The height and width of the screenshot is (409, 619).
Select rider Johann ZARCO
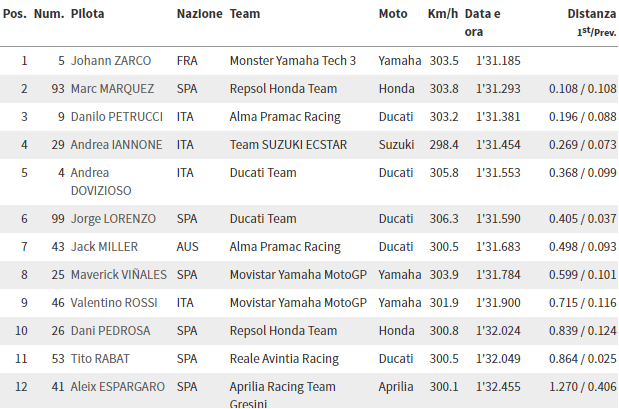pos(111,61)
